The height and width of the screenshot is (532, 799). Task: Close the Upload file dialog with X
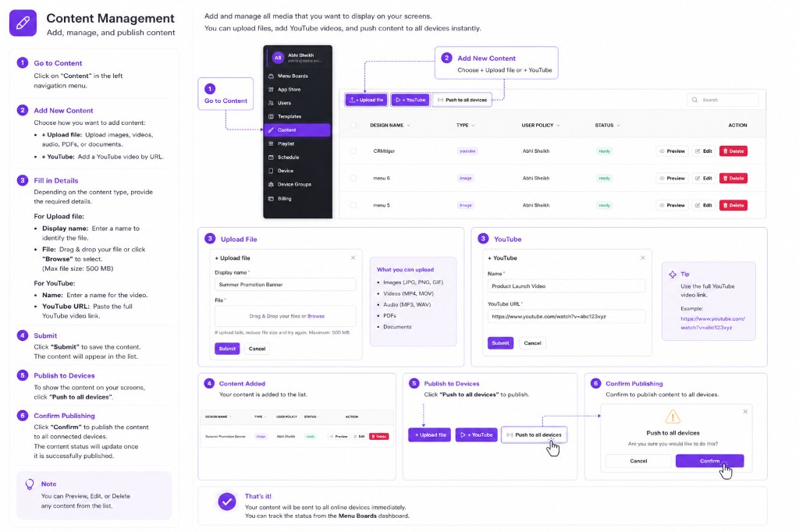[353, 258]
